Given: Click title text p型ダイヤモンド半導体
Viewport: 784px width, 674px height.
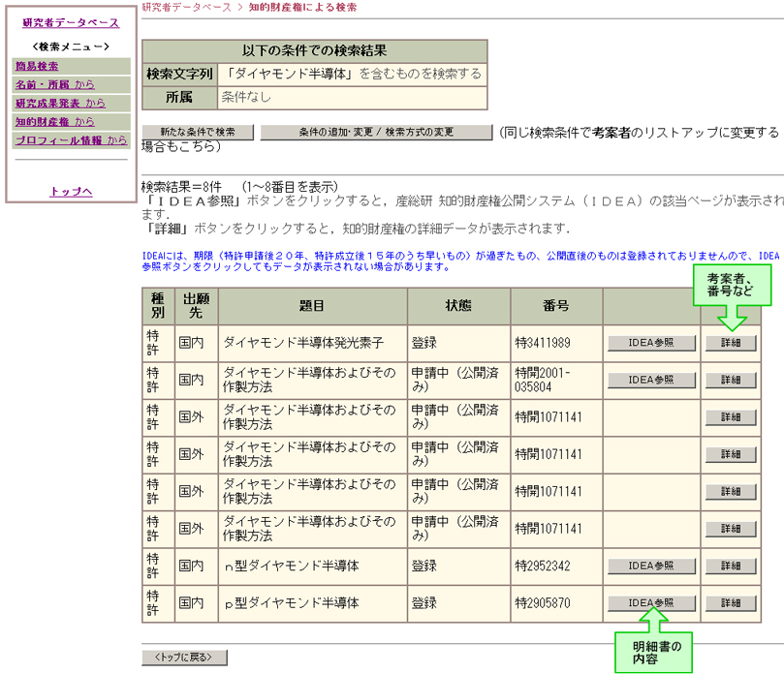Looking at the screenshot, I should point(292,603).
